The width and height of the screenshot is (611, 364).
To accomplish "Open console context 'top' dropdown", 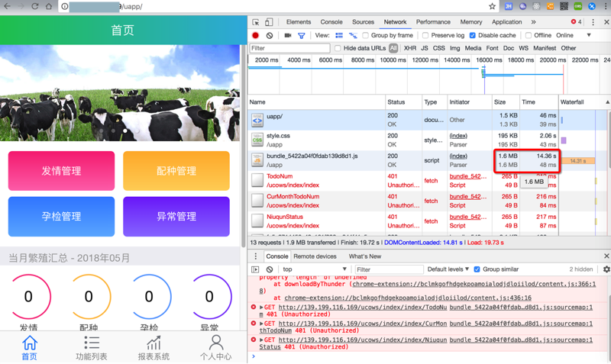I will (314, 269).
